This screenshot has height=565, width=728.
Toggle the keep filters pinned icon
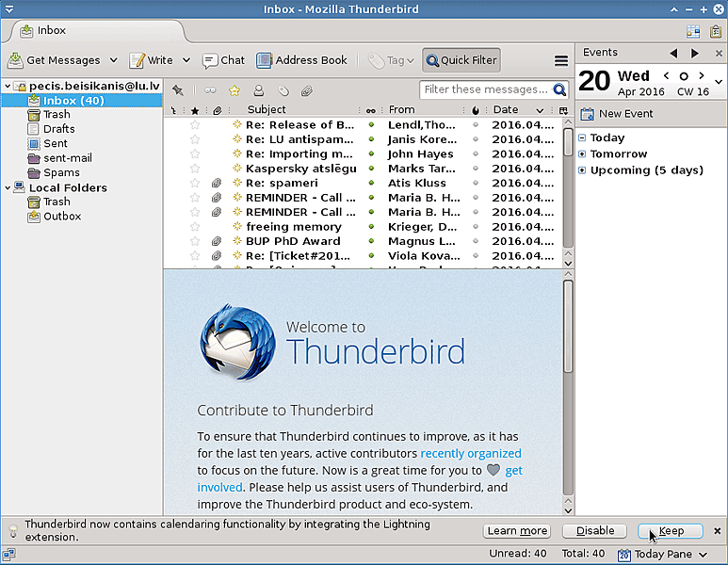click(x=178, y=90)
